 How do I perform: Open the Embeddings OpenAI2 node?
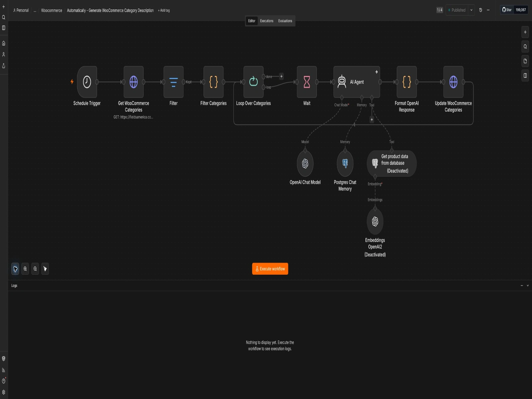[x=375, y=221]
